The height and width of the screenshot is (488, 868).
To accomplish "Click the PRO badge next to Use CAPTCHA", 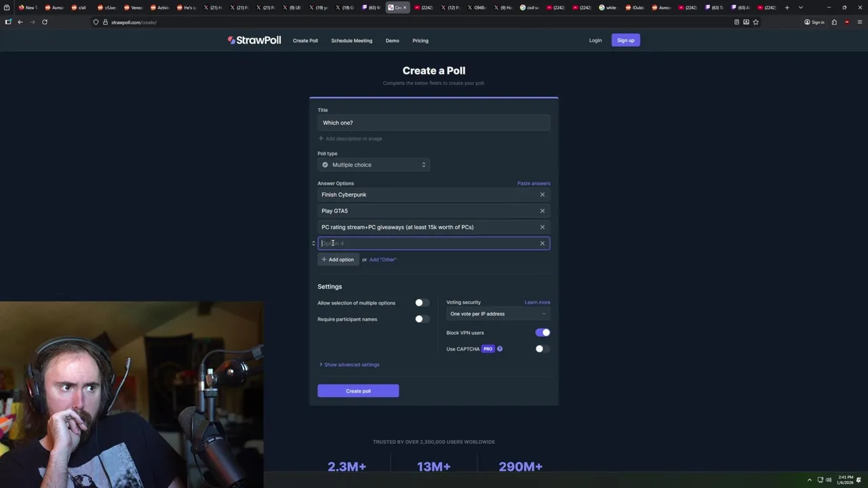I will coord(488,349).
